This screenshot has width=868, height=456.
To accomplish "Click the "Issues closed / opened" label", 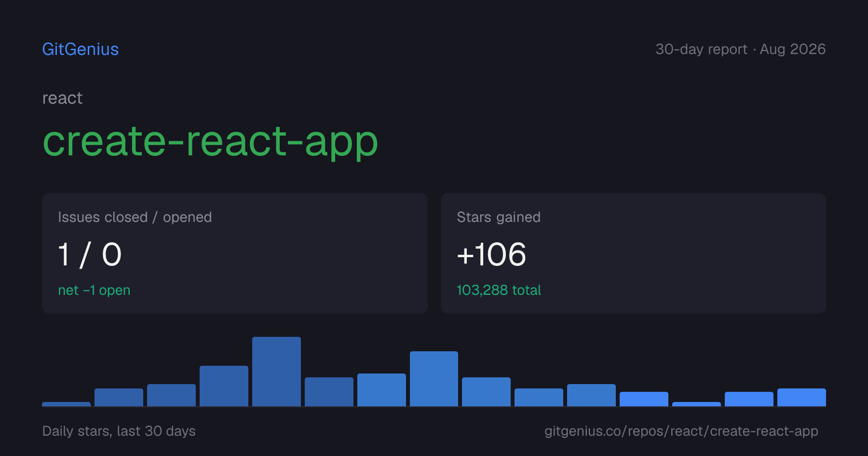I will 135,217.
